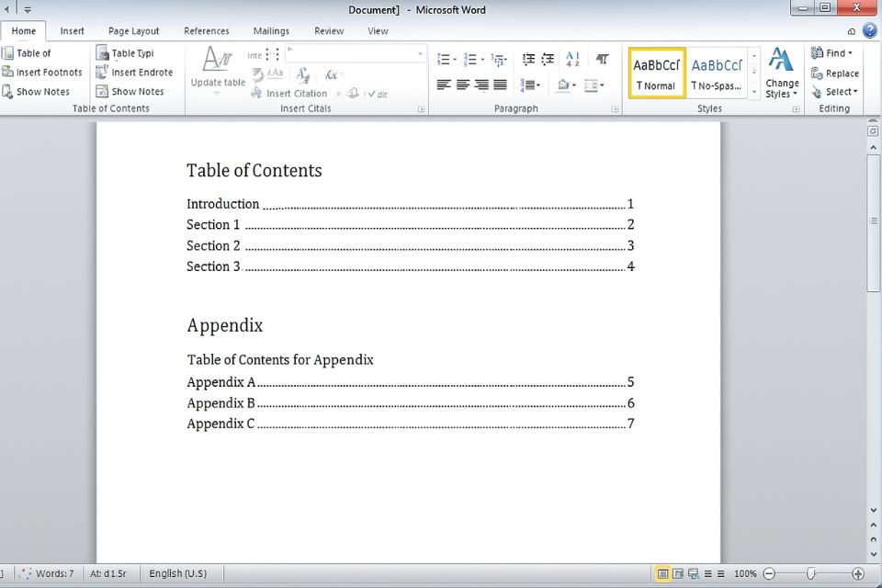This screenshot has width=882, height=588.
Task: Toggle show paragraph marks (pilcrow)
Action: [x=602, y=59]
